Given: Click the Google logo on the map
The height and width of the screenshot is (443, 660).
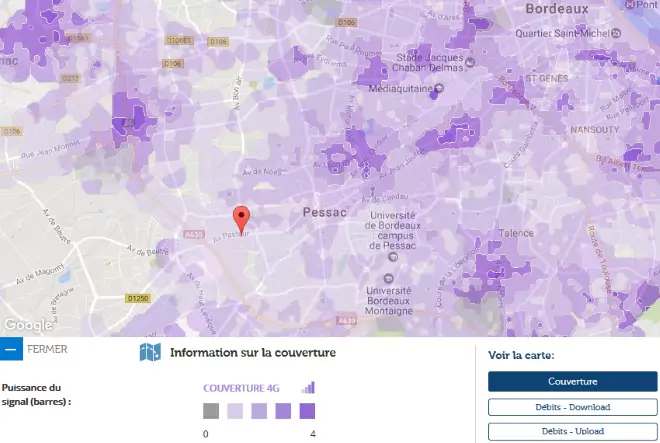Looking at the screenshot, I should click(x=28, y=325).
